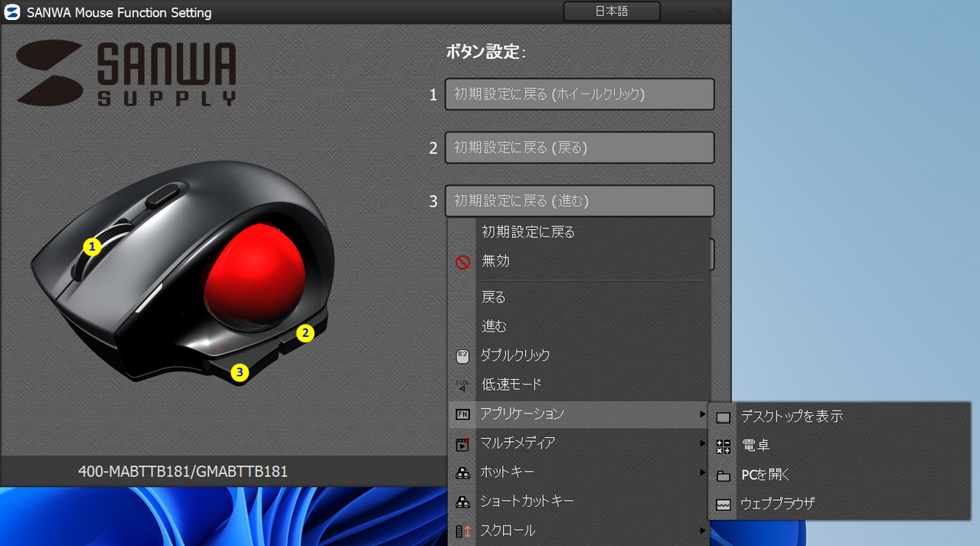
Task: Click the web browser icon beside ウェブブラウザ
Action: pos(723,505)
